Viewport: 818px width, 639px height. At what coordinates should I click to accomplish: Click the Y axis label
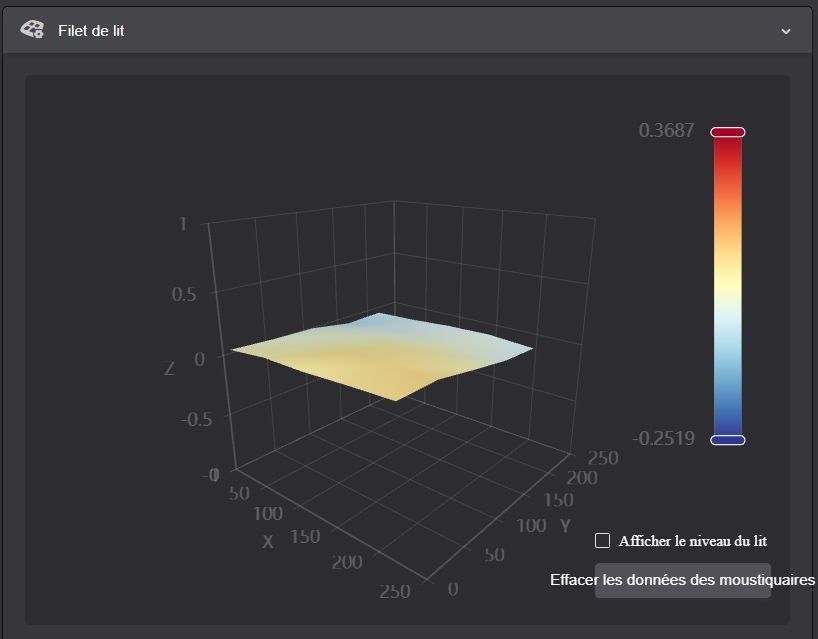(x=565, y=525)
